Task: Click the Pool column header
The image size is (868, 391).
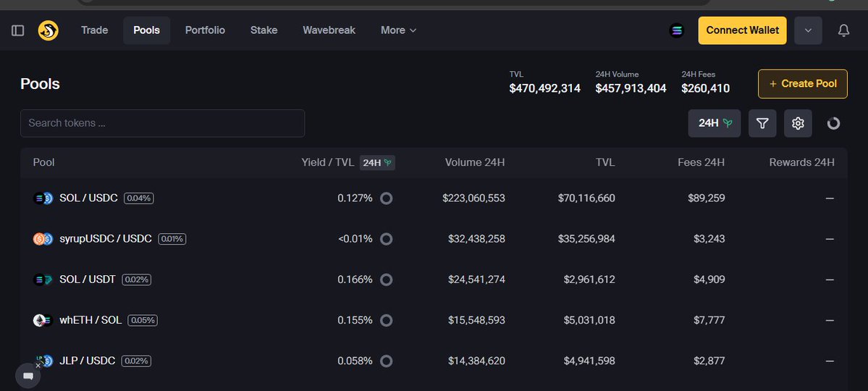Action: [x=43, y=163]
